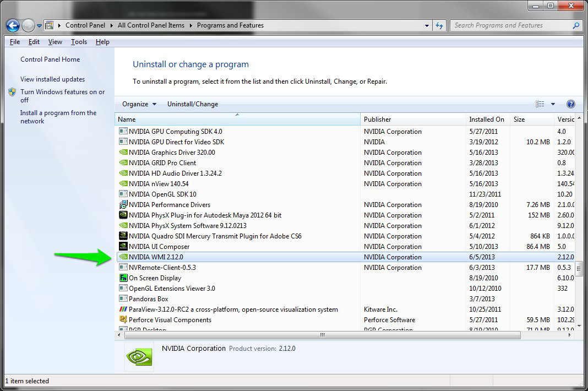This screenshot has width=588, height=391.
Task: Open the File menu
Action: coord(15,42)
